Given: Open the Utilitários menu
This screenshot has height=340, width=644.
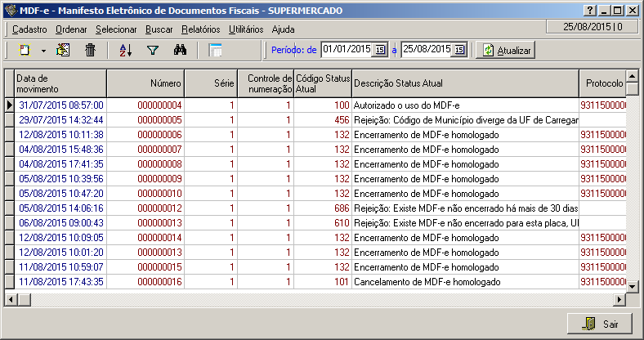Looking at the screenshot, I should coord(245,29).
